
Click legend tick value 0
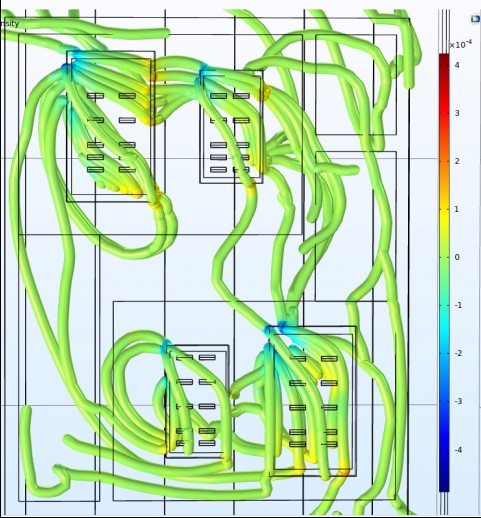click(x=457, y=257)
